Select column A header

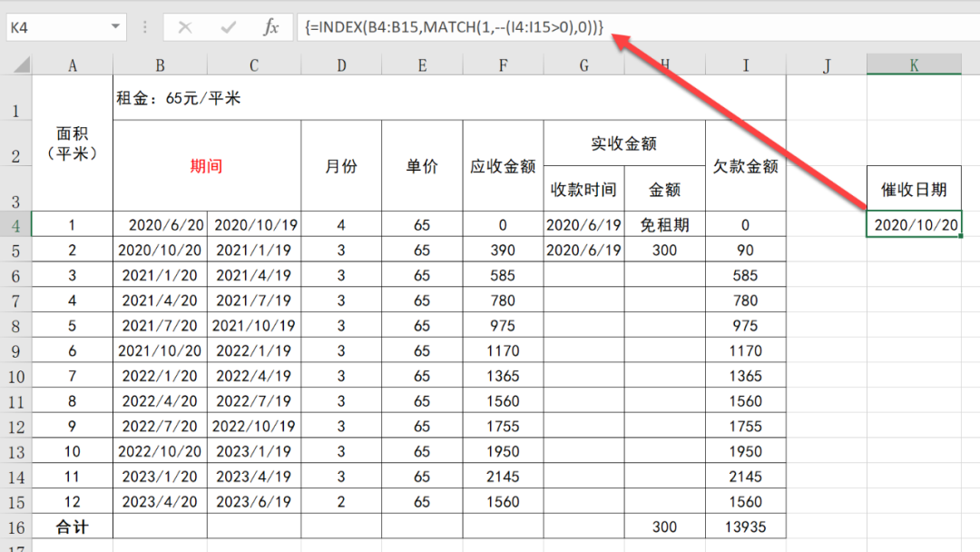pos(73,65)
